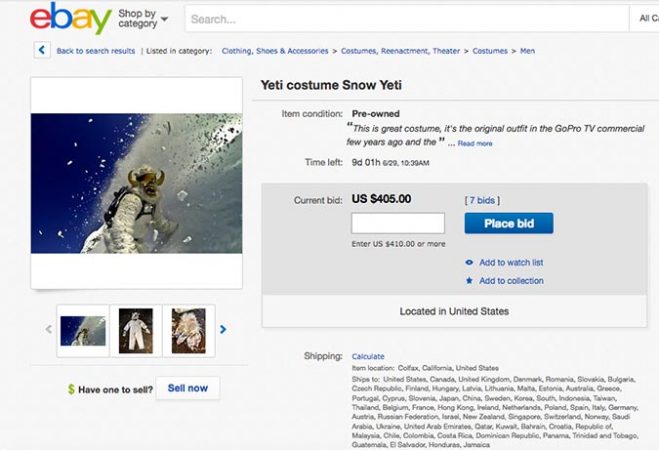659x450 pixels.
Task: Select the white yeti suit thumbnail
Action: (x=135, y=329)
